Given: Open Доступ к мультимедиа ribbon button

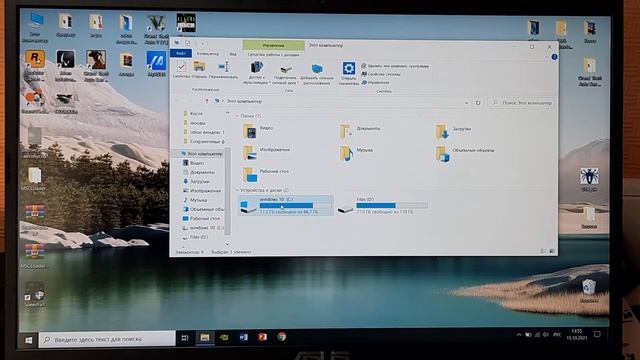Looking at the screenshot, I should click(x=257, y=73).
